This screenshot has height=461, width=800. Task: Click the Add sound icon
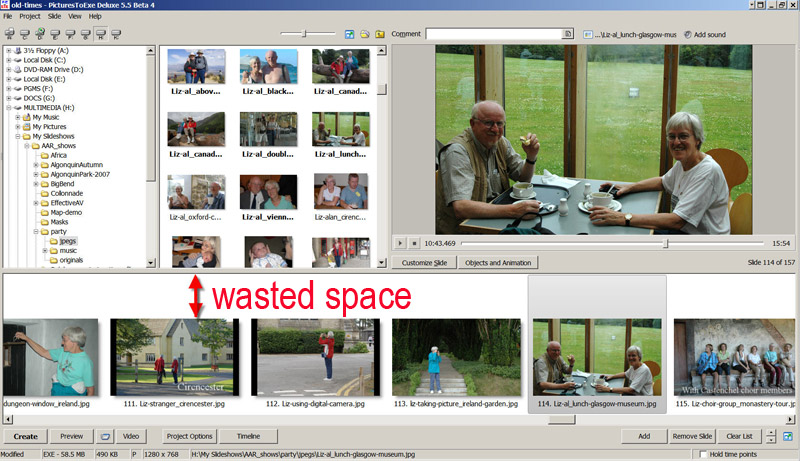point(688,35)
